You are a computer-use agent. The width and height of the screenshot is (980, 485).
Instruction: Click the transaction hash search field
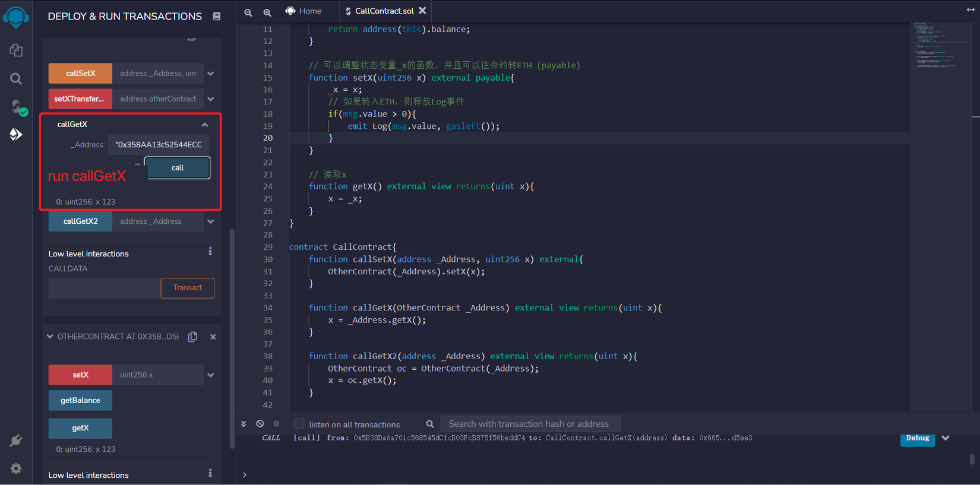(529, 424)
